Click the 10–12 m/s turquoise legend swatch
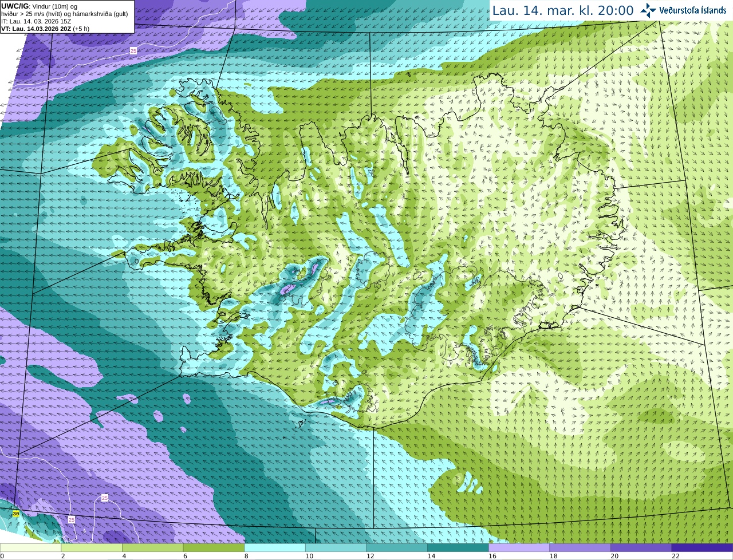733x560 pixels. coord(336,547)
